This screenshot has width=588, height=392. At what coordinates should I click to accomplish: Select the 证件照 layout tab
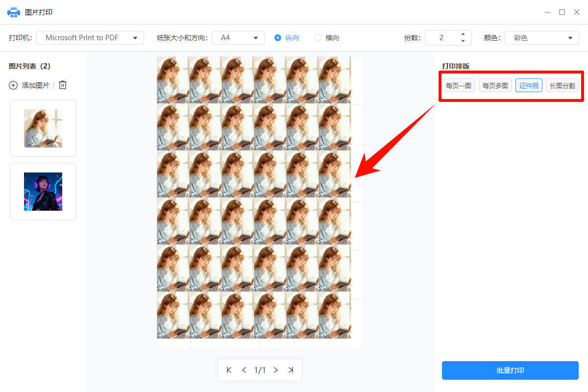pos(529,85)
